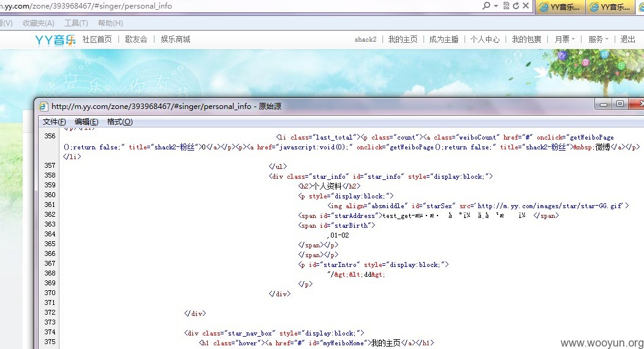Click the magnifier search icon in address bar
This screenshot has width=644, height=349.
(487, 6)
